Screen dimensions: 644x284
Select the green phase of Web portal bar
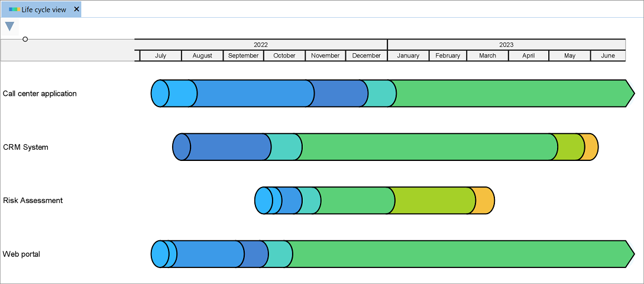point(455,254)
